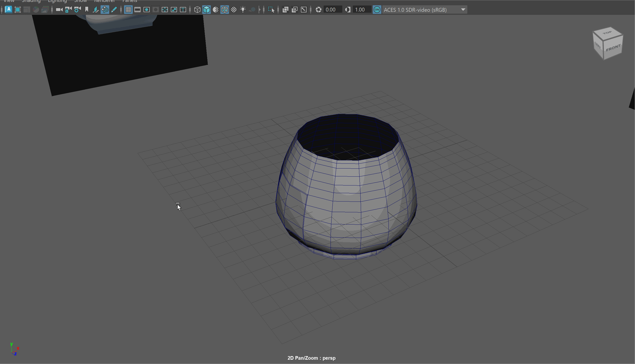Click the gamma half-circle icon

tap(348, 10)
